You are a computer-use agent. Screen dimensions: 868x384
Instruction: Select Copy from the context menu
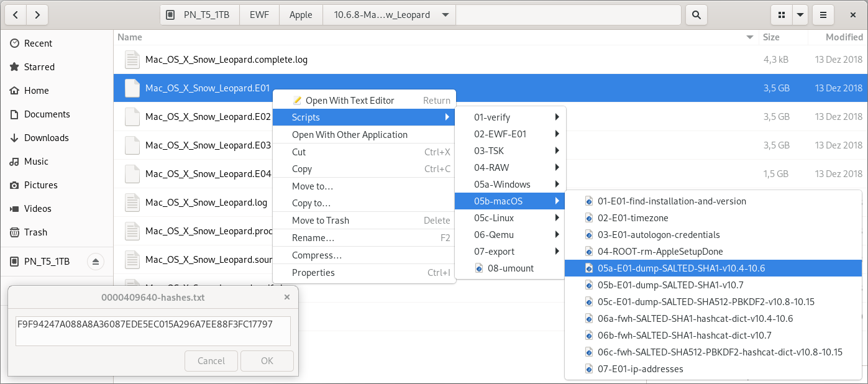pos(365,169)
